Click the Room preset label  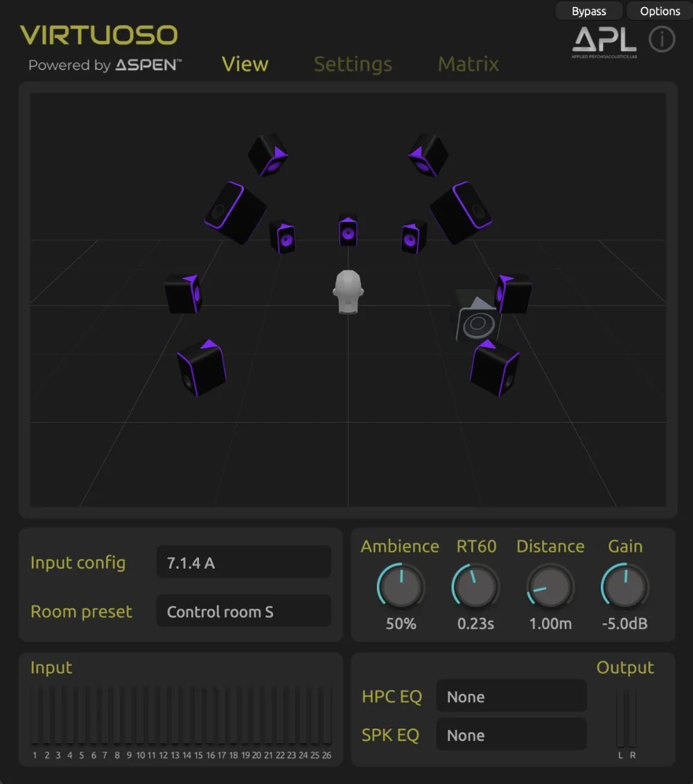pos(82,612)
